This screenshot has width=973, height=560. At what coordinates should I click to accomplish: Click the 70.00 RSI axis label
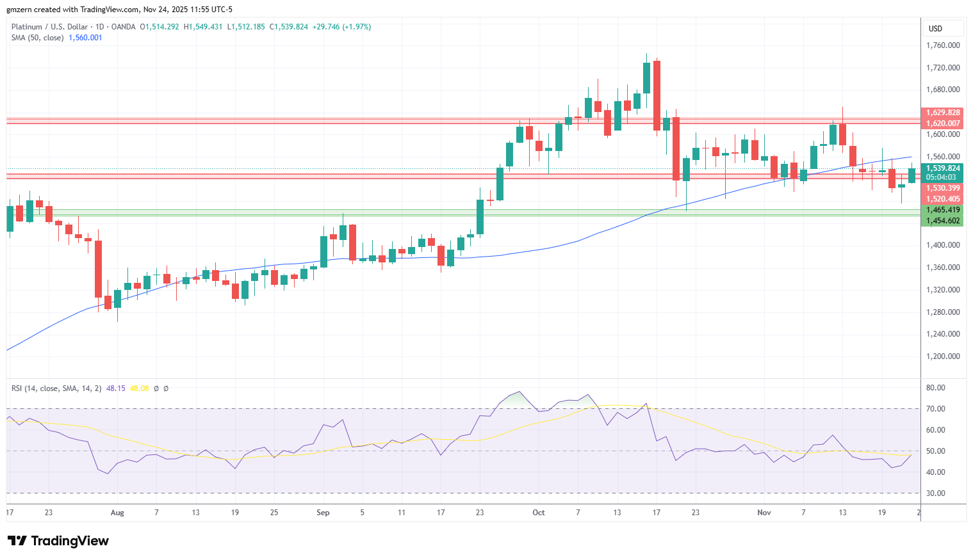(936, 409)
